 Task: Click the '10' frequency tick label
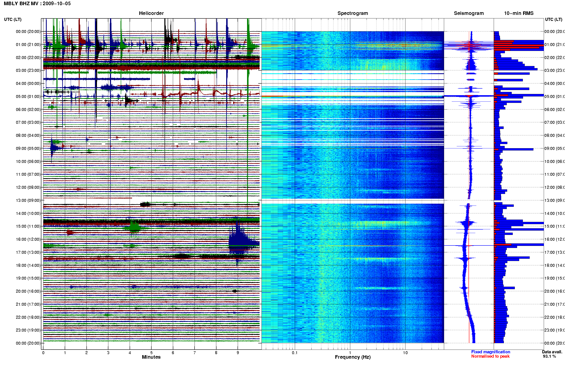point(405,353)
